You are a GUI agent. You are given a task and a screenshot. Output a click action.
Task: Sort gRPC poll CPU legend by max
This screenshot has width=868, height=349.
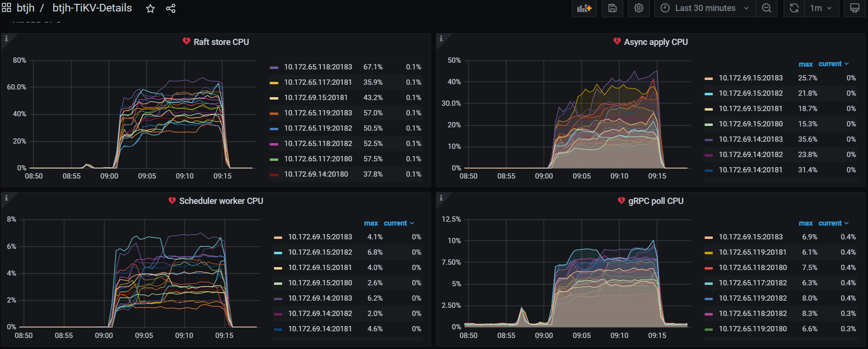click(x=805, y=224)
